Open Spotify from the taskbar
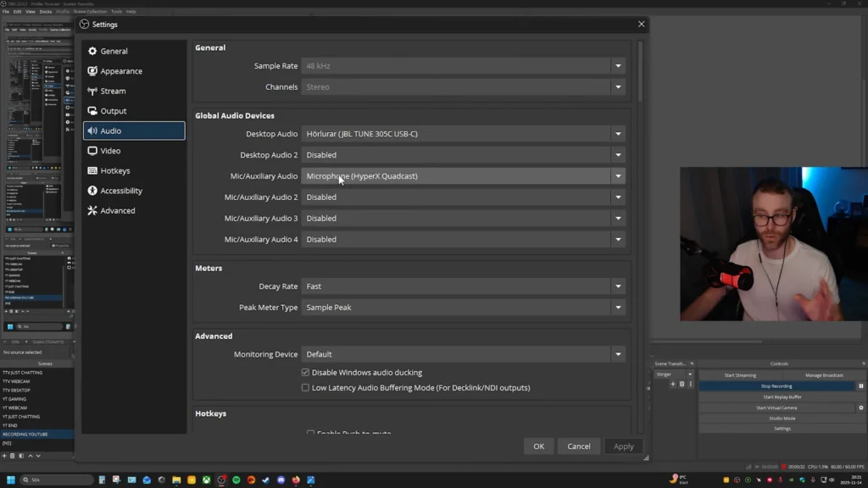Image resolution: width=868 pixels, height=488 pixels. tap(236, 480)
